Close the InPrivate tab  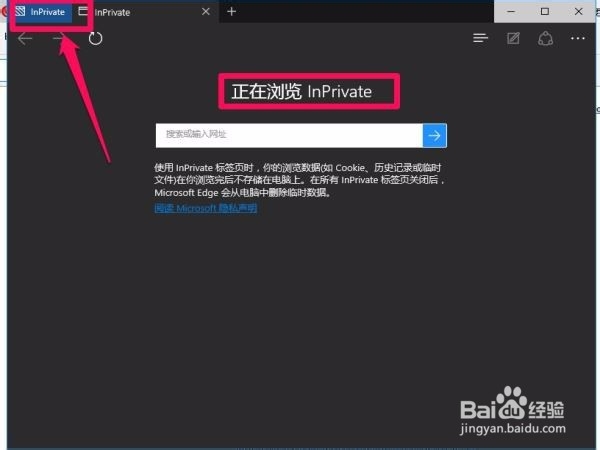[x=206, y=11]
